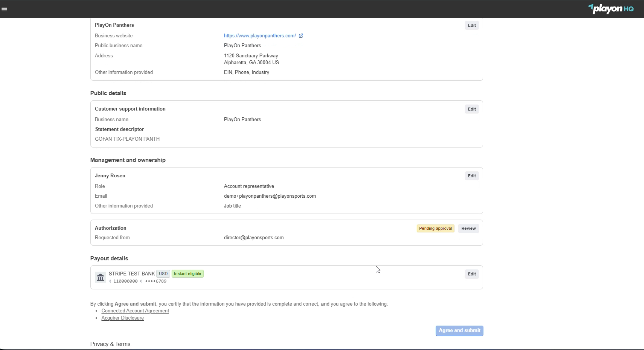
Task: Open the Terms link
Action: pos(123,344)
